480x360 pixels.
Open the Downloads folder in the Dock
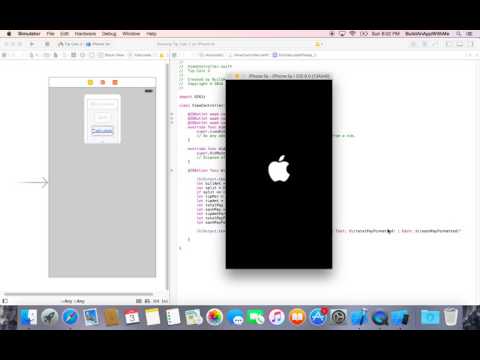[430, 317]
